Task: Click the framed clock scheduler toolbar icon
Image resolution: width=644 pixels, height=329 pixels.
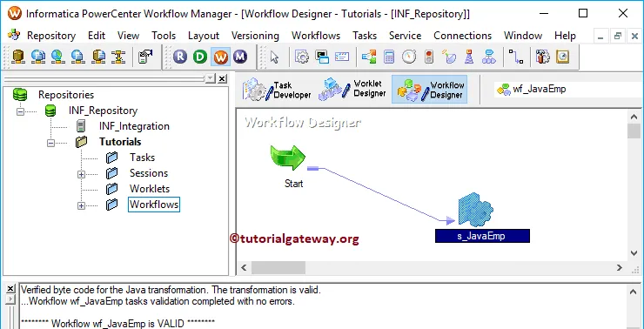Action: point(563,57)
